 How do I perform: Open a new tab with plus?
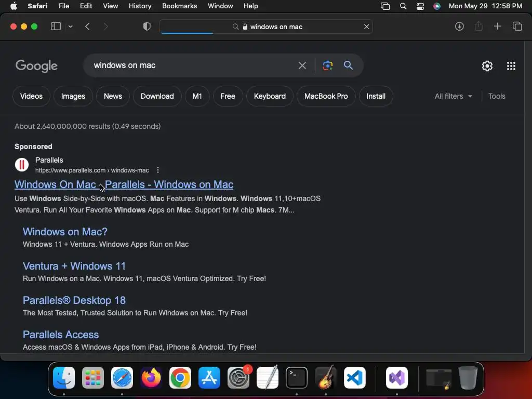point(497,26)
